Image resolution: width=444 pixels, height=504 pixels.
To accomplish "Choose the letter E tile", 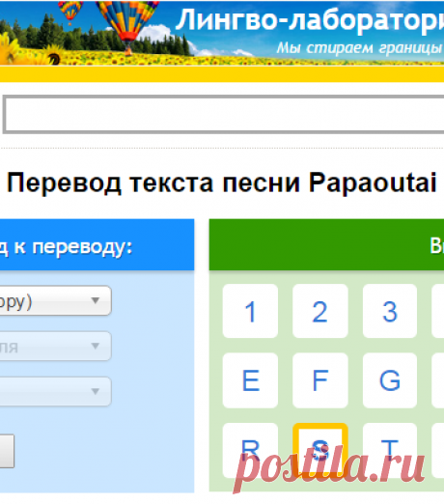I will 250,380.
